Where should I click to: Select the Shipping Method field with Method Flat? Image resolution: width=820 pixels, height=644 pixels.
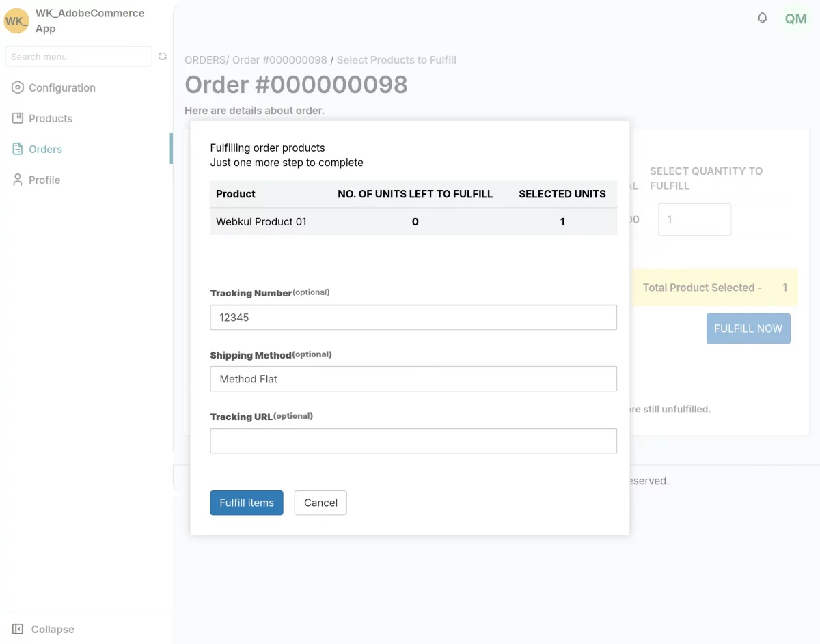(413, 379)
